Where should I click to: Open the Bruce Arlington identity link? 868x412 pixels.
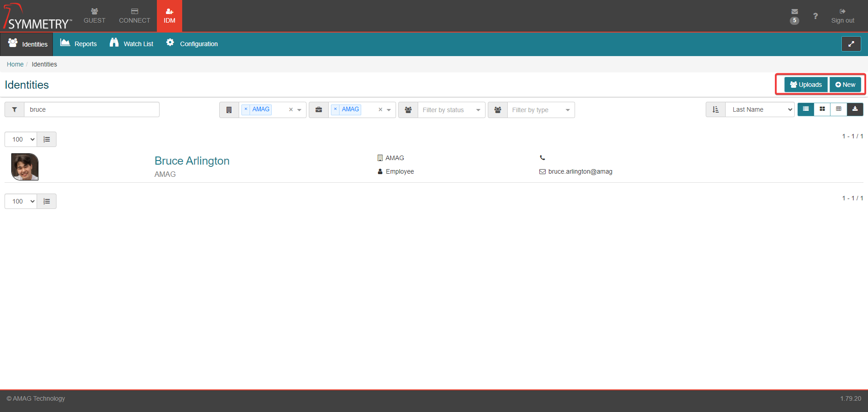(x=192, y=161)
